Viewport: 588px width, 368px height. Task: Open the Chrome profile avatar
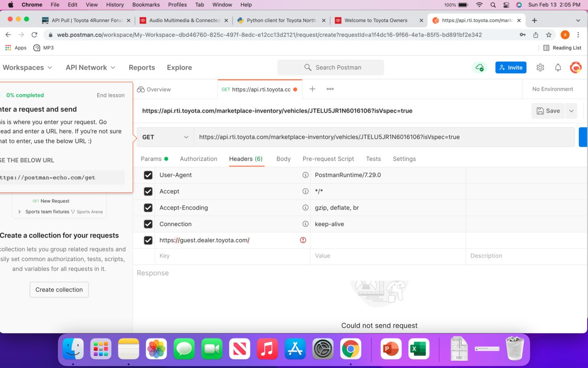(x=565, y=34)
